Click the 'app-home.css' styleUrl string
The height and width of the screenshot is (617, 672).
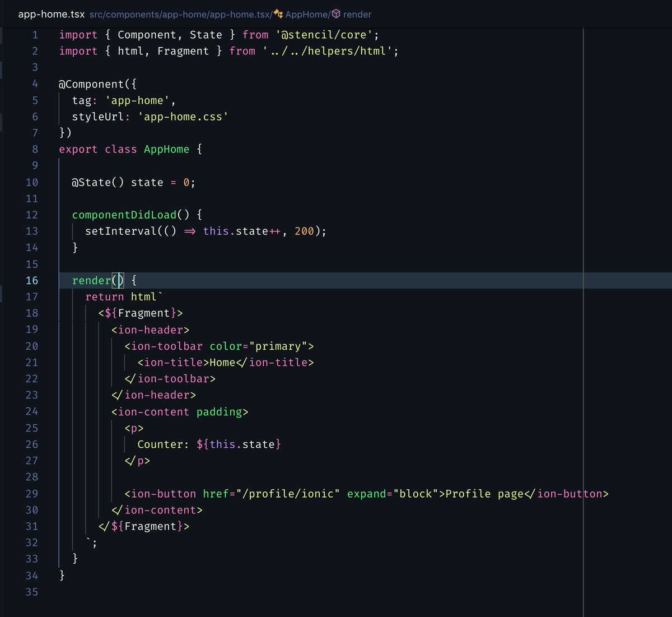183,117
